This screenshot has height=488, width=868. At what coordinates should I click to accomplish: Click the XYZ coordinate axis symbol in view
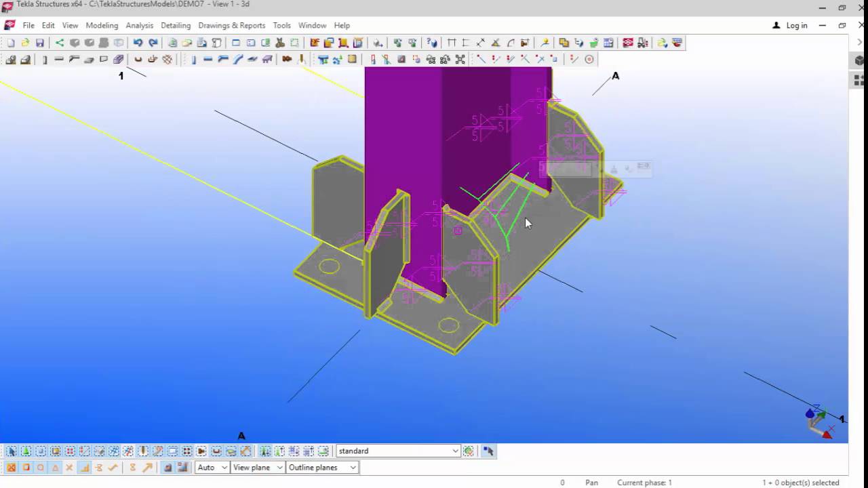tap(818, 421)
